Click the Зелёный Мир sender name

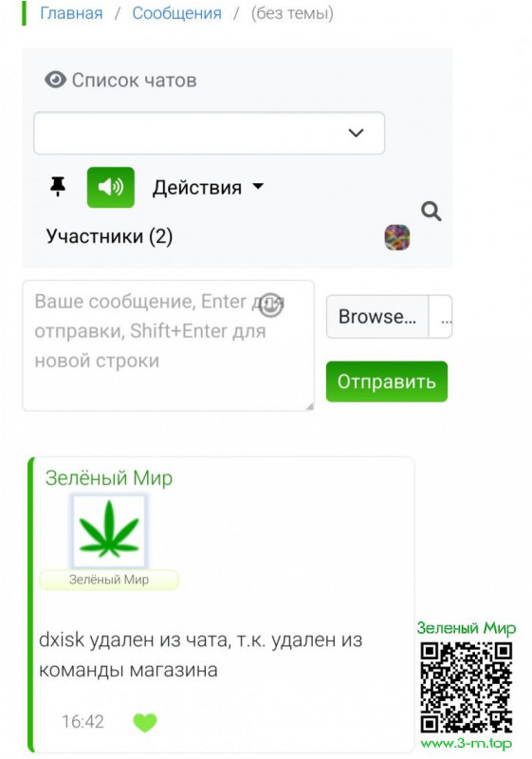coord(109,478)
